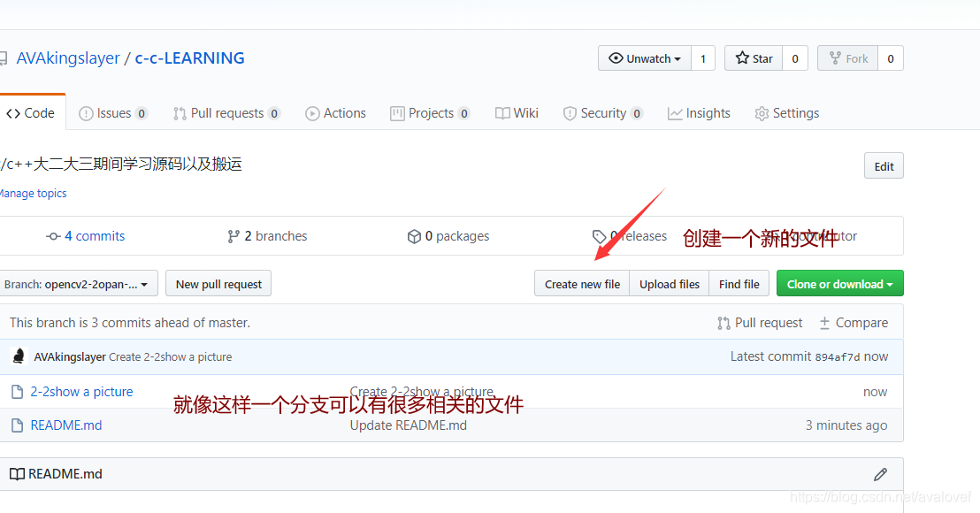The width and height of the screenshot is (980, 513).
Task: Click the watchers count 1
Action: click(x=703, y=58)
